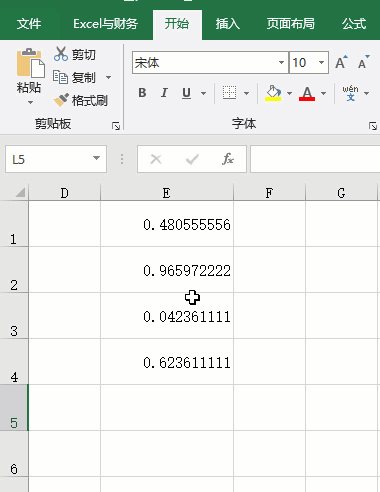
Task: Apply red font color with the A
Action: [307, 93]
